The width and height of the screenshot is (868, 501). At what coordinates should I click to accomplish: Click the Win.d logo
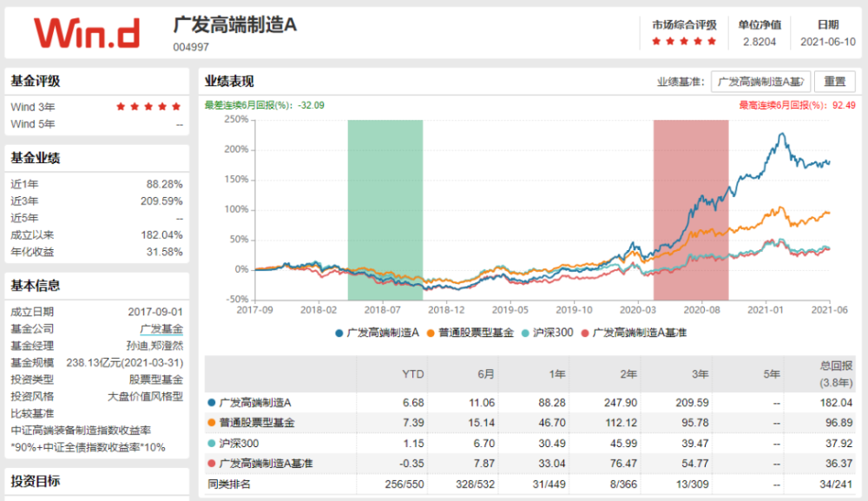[86, 33]
